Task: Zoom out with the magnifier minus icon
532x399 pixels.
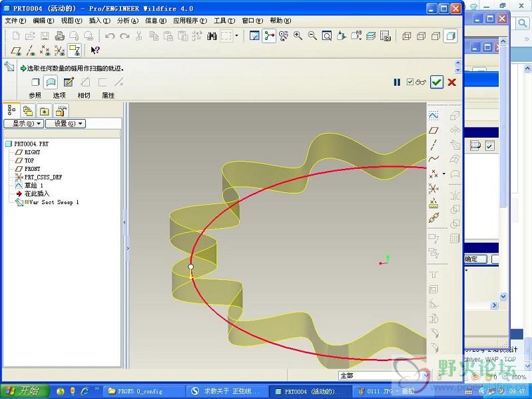Action: pos(312,36)
